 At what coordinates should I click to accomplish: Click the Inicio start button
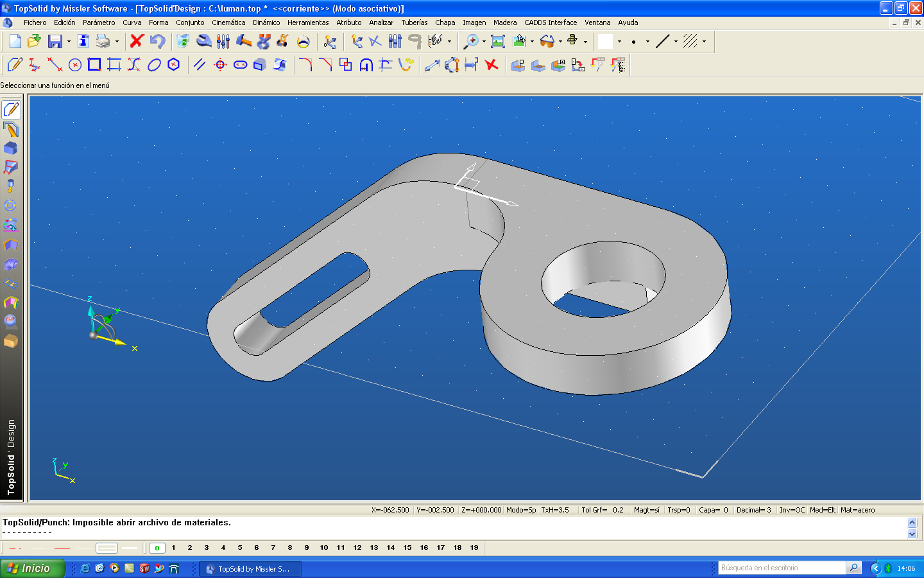[32, 568]
